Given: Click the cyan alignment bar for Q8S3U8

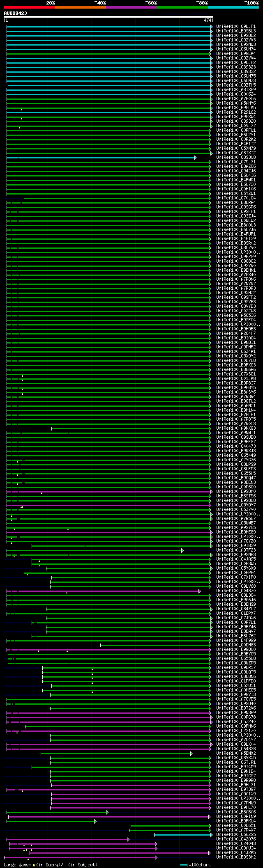Looking at the screenshot, I should click(x=102, y=158).
